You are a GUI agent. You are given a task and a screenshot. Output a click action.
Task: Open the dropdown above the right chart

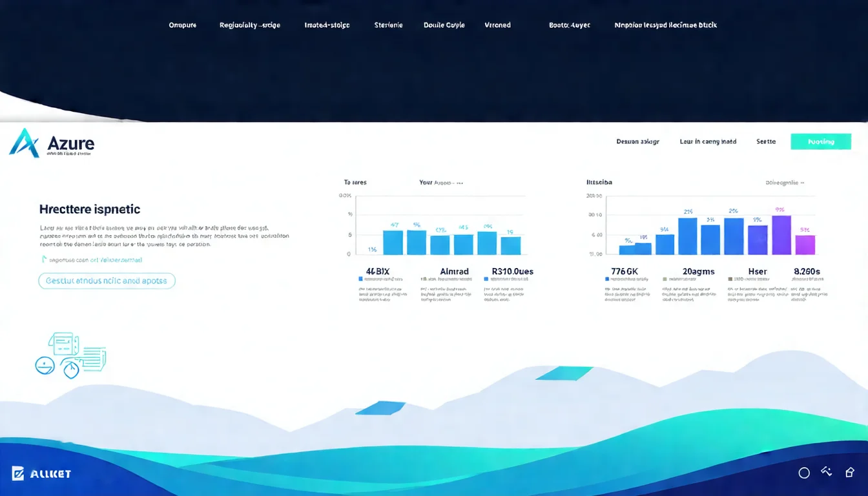[785, 183]
